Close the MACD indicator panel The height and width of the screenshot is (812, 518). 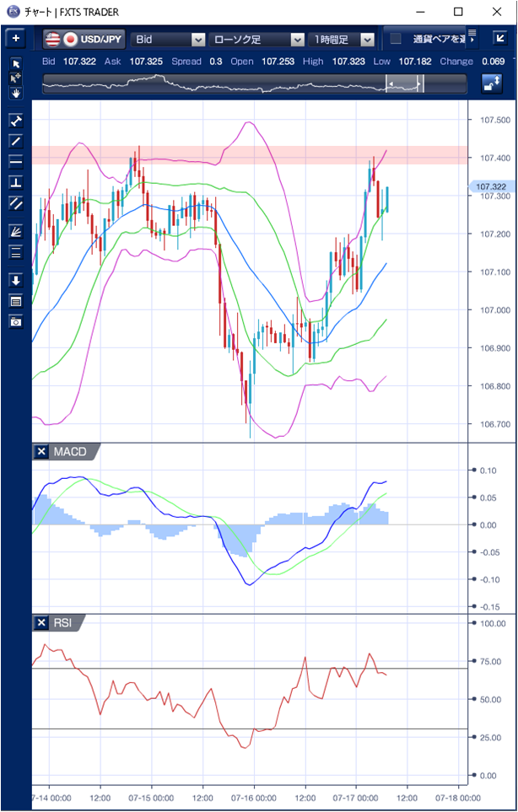click(40, 452)
